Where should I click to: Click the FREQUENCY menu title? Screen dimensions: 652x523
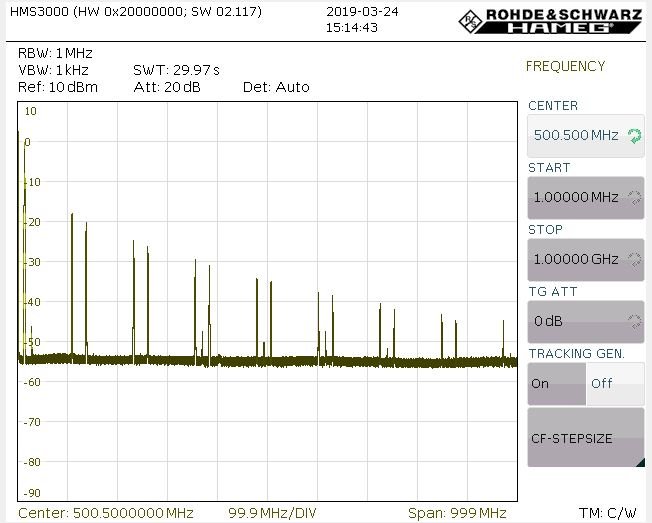[x=565, y=66]
